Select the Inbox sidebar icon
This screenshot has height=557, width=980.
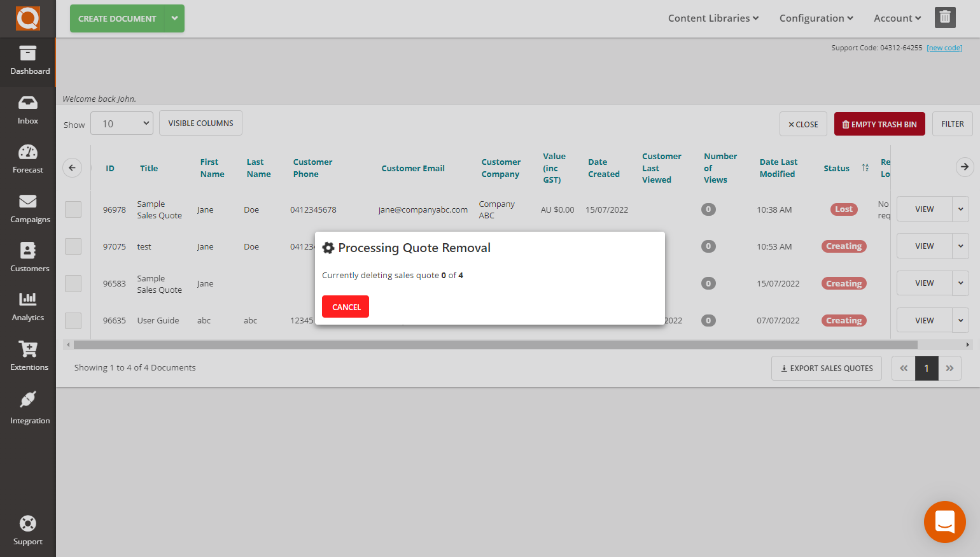(27, 110)
